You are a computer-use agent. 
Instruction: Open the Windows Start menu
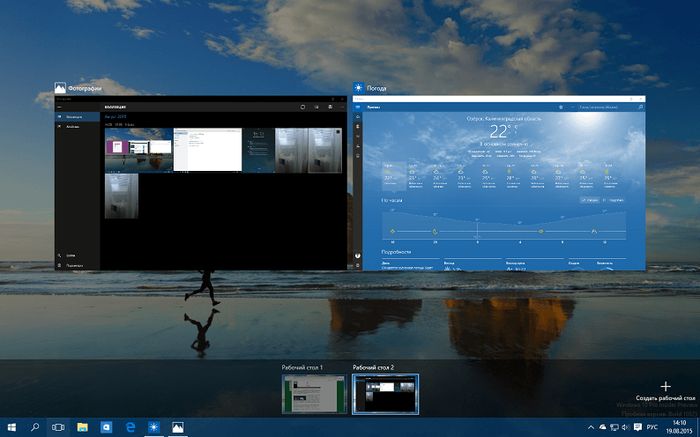pos(11,427)
